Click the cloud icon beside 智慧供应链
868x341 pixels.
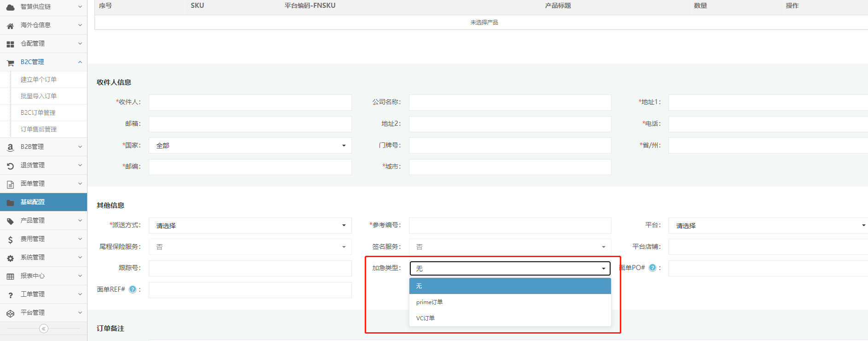10,7
